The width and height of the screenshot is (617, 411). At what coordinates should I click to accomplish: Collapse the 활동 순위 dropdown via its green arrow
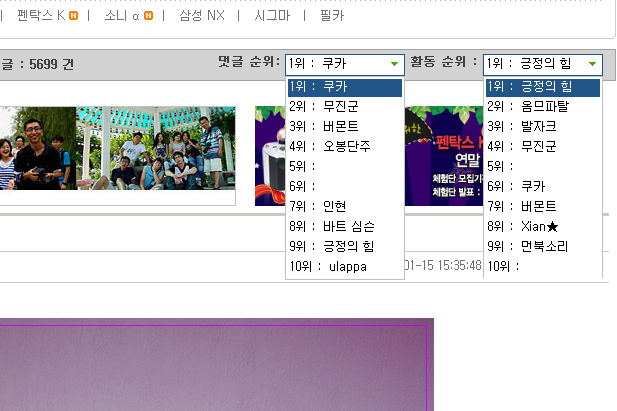(x=593, y=65)
